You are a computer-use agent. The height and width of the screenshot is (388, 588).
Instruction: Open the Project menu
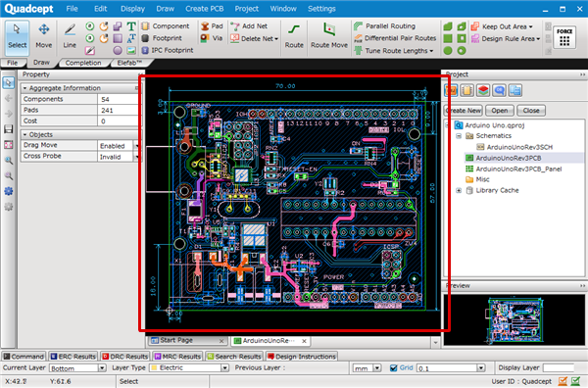(x=246, y=9)
